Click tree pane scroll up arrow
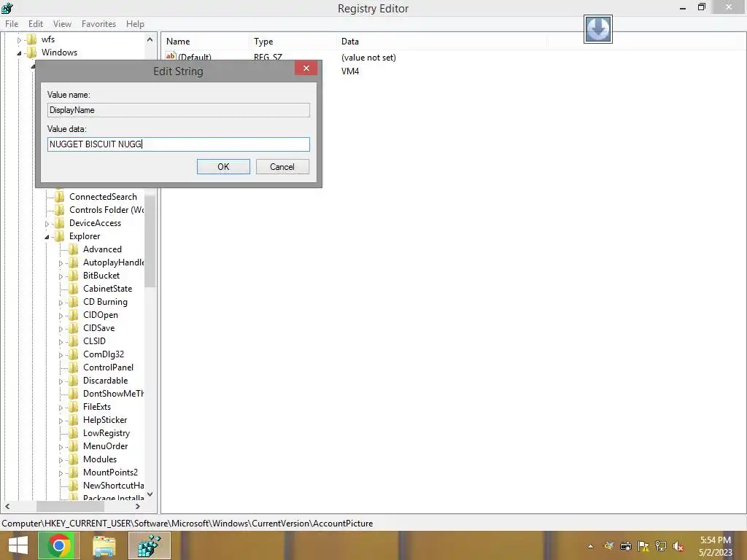Image resolution: width=747 pixels, height=560 pixels. pos(150,40)
